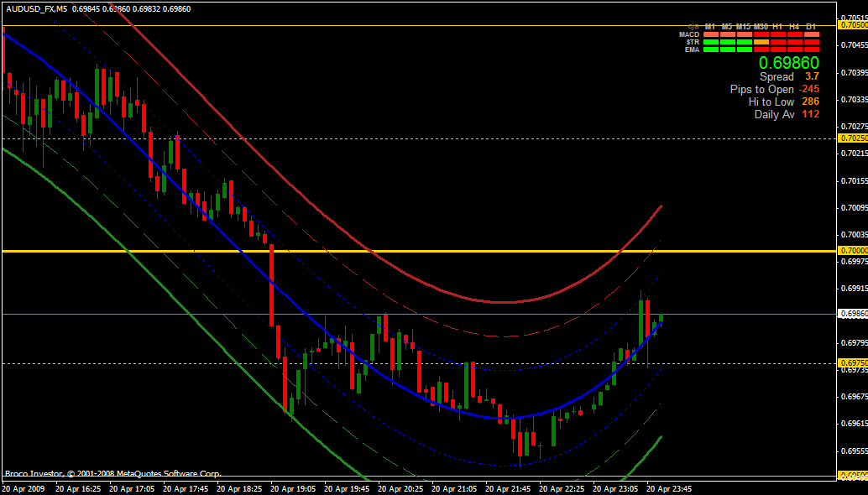Click the red EMA signal cell for D1
Image resolution: width=868 pixels, height=495 pixels.
point(812,49)
